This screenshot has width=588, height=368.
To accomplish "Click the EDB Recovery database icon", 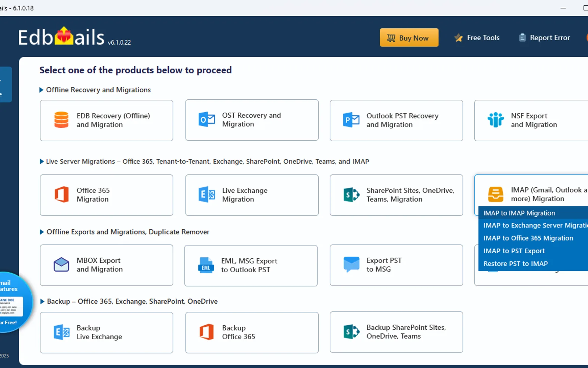I will pos(61,120).
